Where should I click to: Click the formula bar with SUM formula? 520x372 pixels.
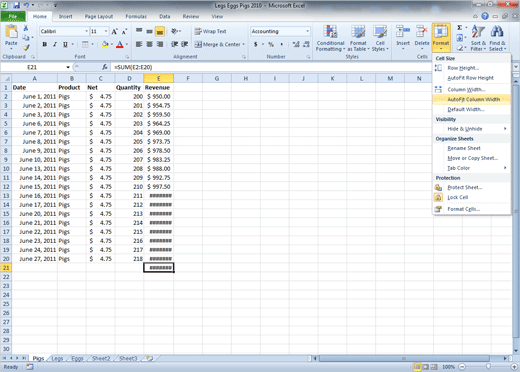tap(270, 67)
